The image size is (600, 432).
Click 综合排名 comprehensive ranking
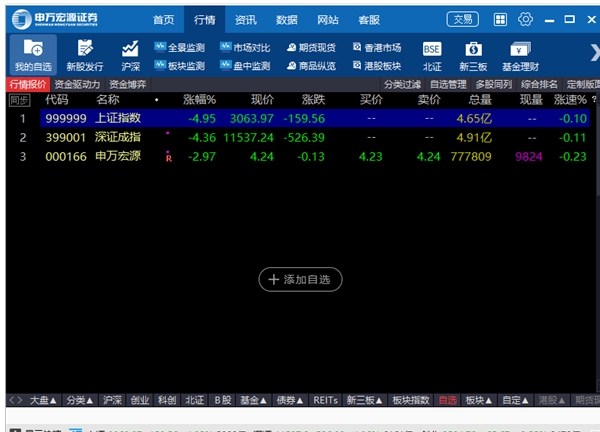[x=539, y=84]
